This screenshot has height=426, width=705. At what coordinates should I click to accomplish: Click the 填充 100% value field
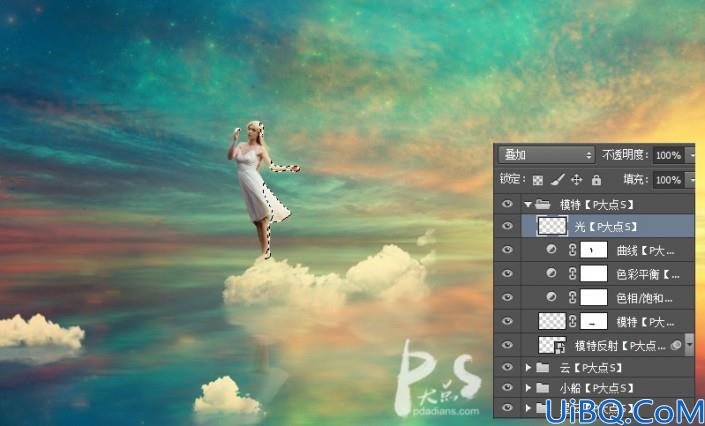pos(668,180)
